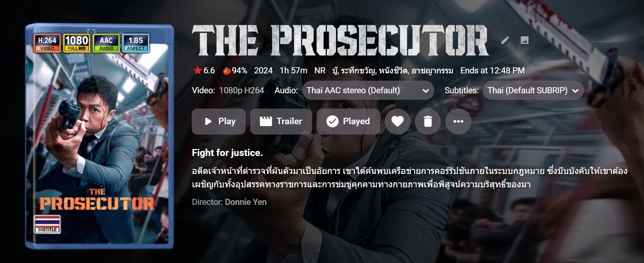Watch the Trailer
This screenshot has width=644, height=263.
coord(281,122)
